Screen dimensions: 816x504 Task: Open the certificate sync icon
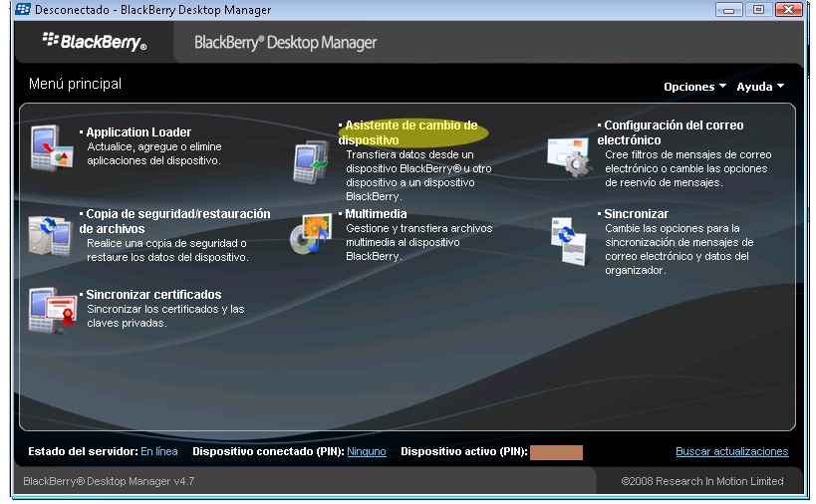[x=52, y=310]
